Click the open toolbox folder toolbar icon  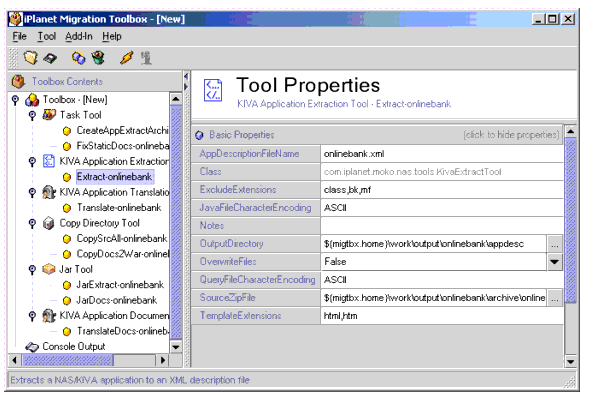(31, 58)
